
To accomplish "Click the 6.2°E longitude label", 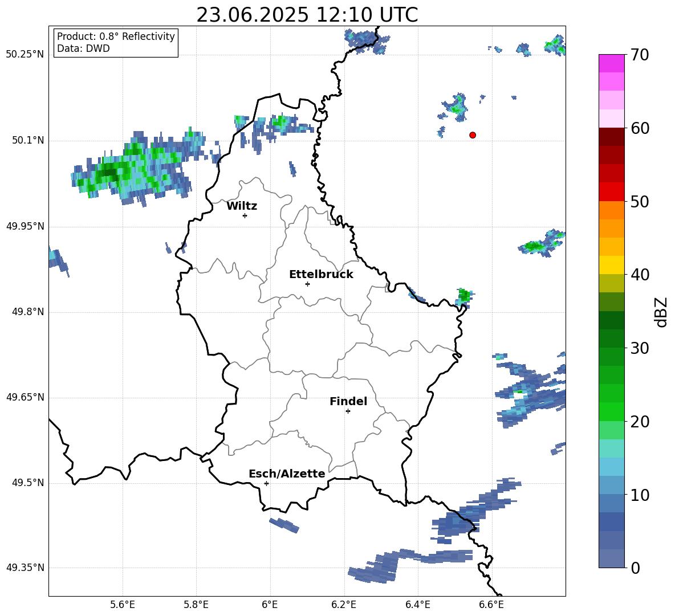I will point(344,605).
